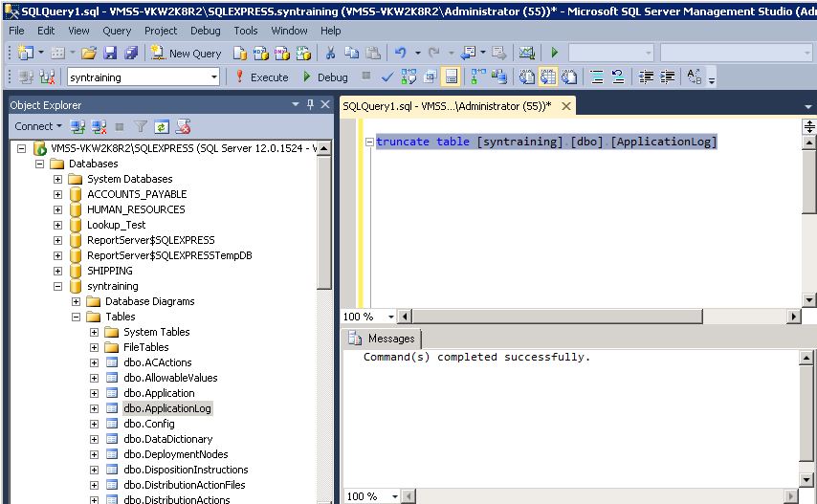Toggle Results to Text button
The width and height of the screenshot is (817, 504).
(527, 77)
